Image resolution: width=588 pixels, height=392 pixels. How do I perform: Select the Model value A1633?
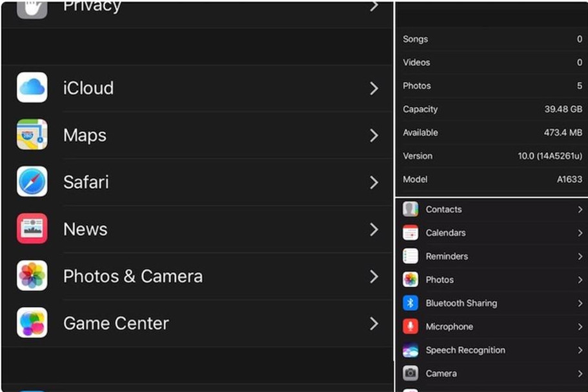[x=569, y=179]
